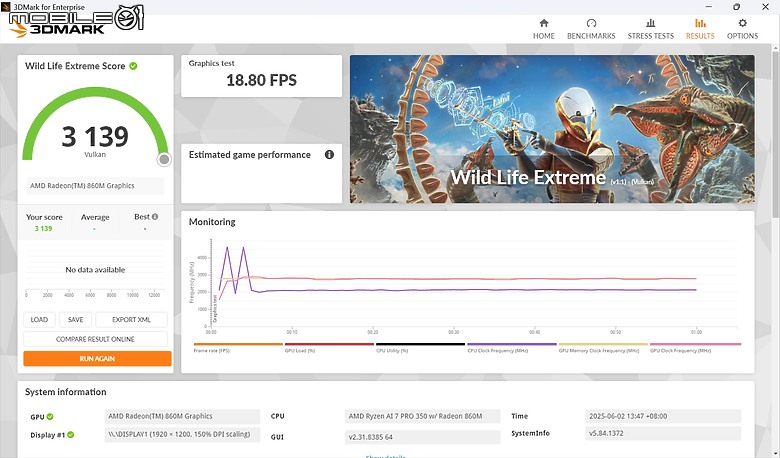Screen dimensions: 780x458
Task: Open the Home tab
Action: click(x=544, y=29)
